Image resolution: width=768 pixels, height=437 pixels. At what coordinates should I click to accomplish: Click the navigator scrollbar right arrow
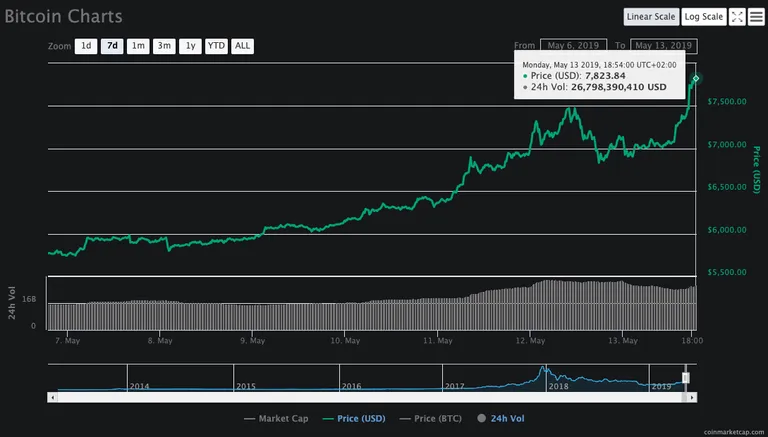(692, 397)
